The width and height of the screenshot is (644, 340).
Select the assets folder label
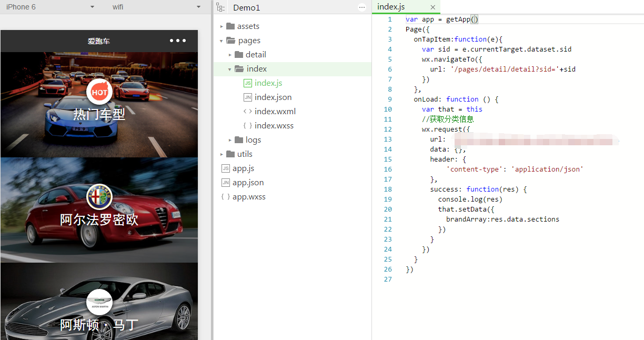tap(248, 26)
